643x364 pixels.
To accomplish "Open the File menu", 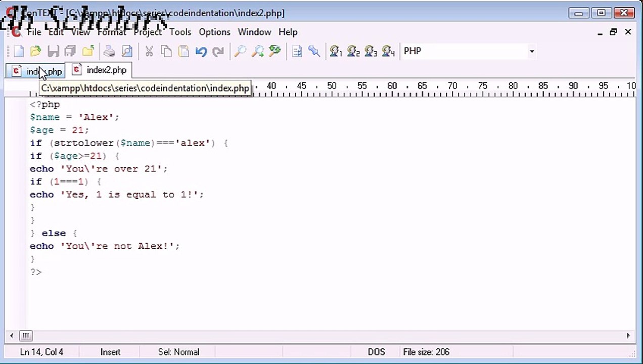I will [34, 32].
